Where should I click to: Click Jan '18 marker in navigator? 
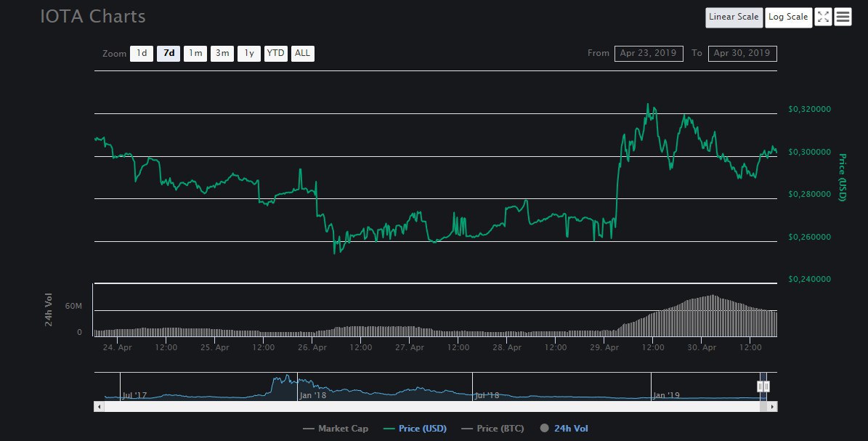coord(313,395)
